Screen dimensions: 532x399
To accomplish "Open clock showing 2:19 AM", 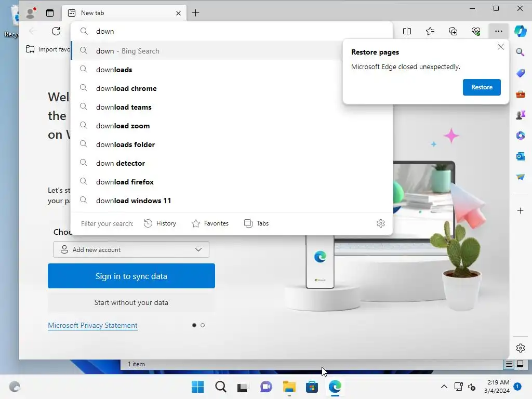I will pos(497,387).
